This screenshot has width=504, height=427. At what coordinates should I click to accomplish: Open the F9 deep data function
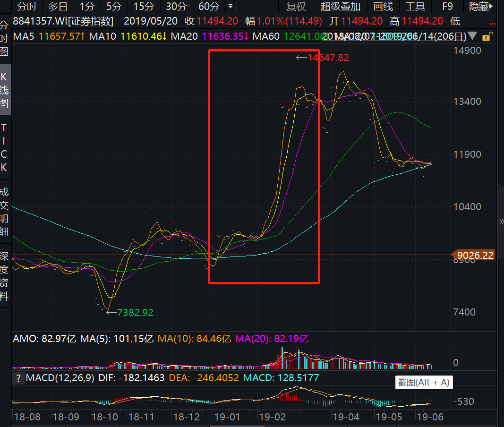(x=447, y=6)
